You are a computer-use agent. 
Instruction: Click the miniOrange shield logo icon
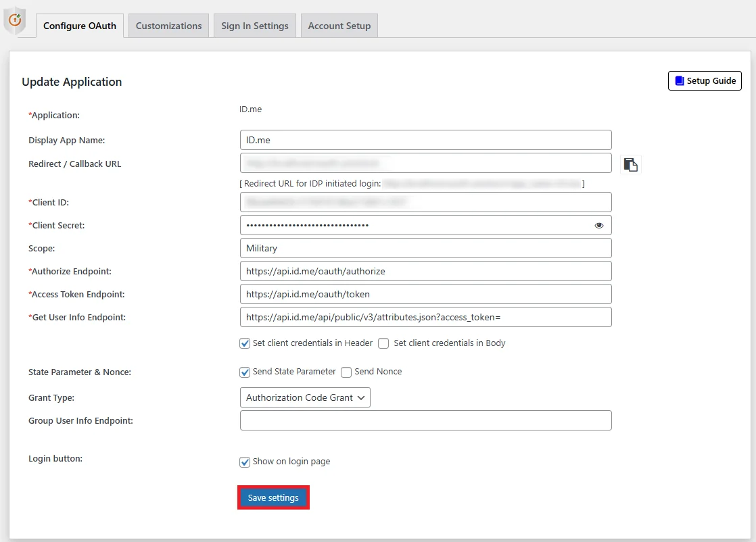coord(14,21)
